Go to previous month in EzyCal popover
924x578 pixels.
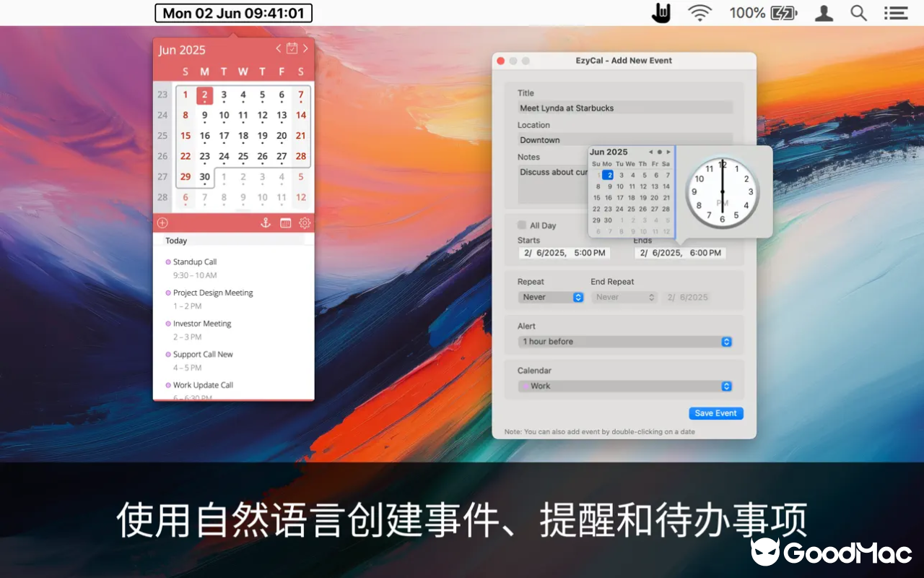coord(279,48)
